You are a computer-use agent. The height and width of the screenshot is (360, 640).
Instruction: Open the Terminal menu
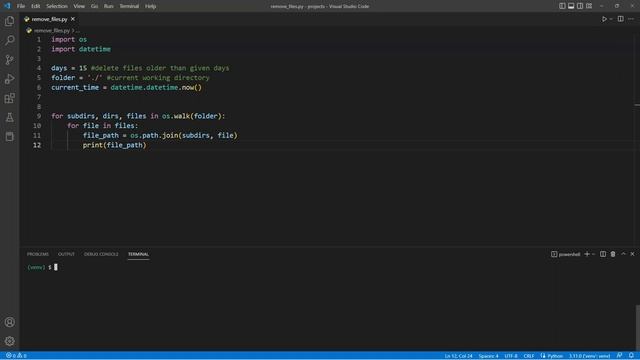point(129,6)
